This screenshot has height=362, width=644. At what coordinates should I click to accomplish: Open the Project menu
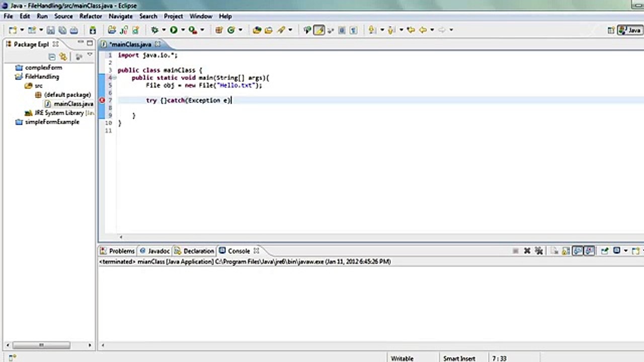174,16
